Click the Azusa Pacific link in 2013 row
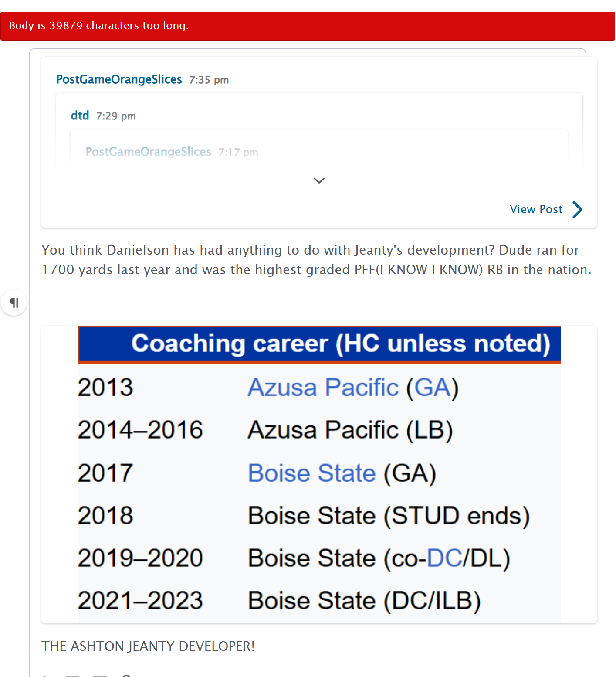The height and width of the screenshot is (677, 616). click(x=323, y=387)
